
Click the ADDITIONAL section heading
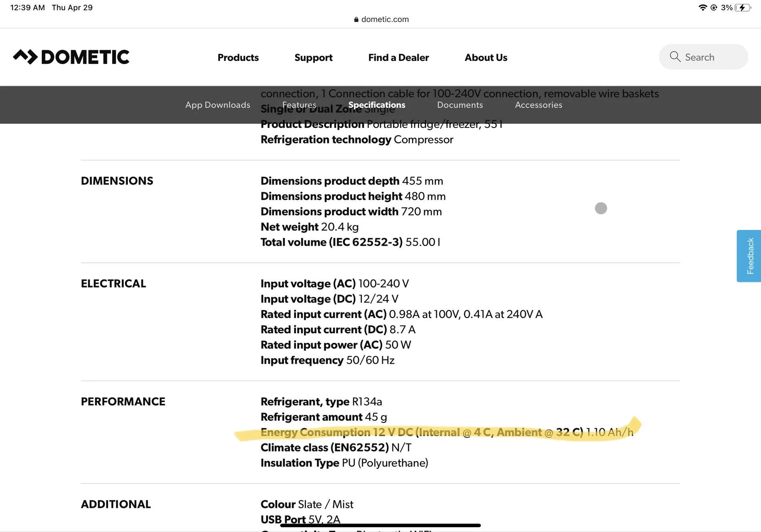[116, 504]
